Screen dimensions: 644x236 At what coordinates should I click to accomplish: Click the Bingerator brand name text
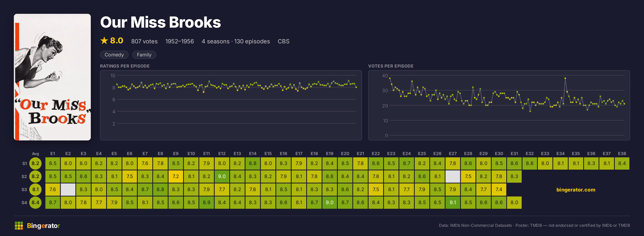[43, 226]
